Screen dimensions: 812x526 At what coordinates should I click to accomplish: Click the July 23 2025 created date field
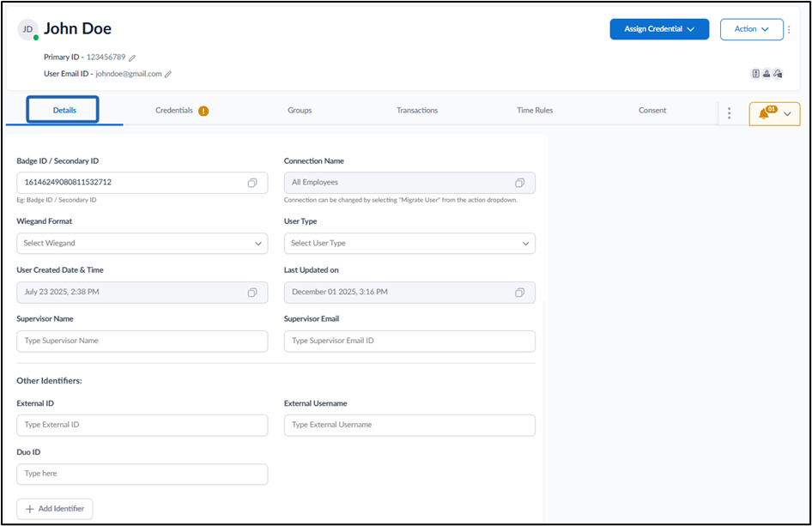(x=142, y=293)
